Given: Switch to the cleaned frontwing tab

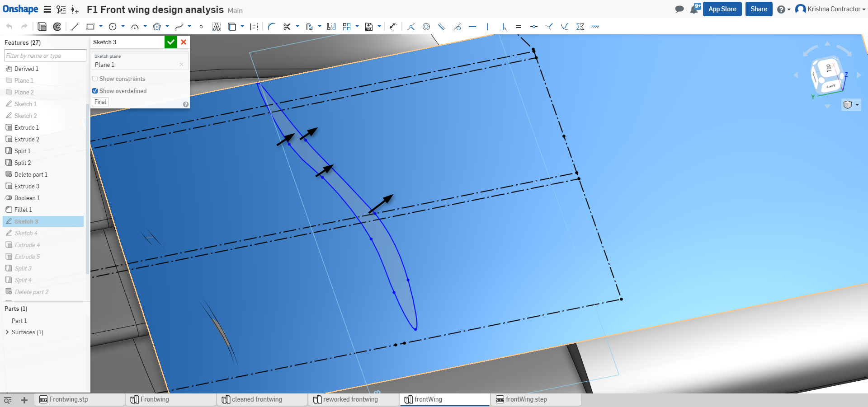Looking at the screenshot, I should [257, 399].
